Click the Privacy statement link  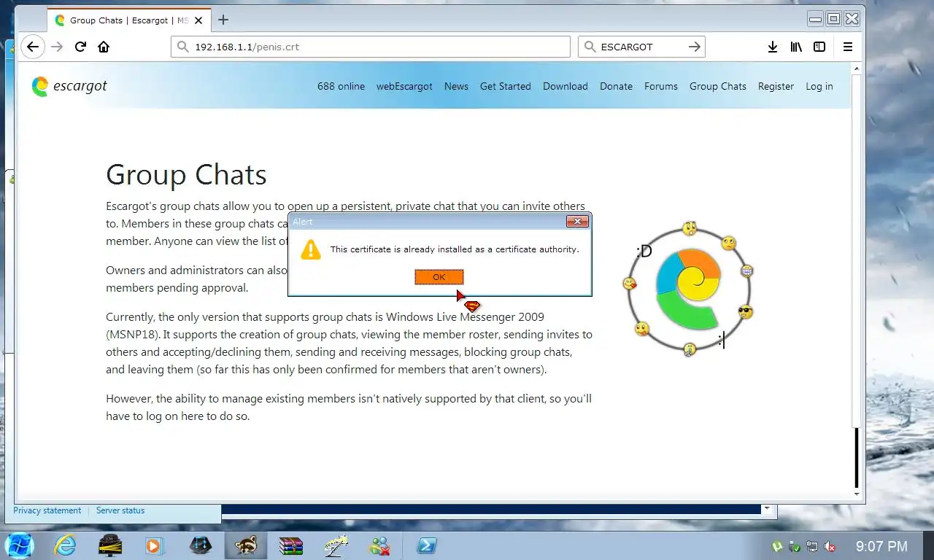[x=47, y=510]
